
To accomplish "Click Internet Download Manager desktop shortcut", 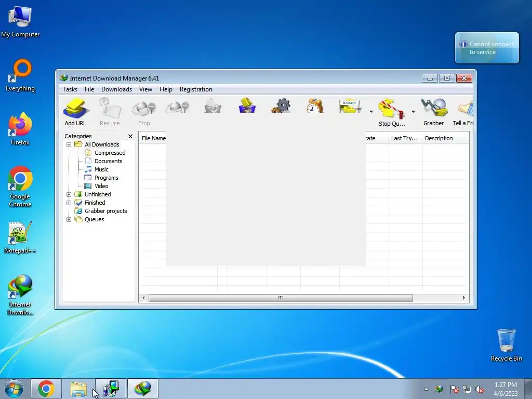I will click(20, 295).
